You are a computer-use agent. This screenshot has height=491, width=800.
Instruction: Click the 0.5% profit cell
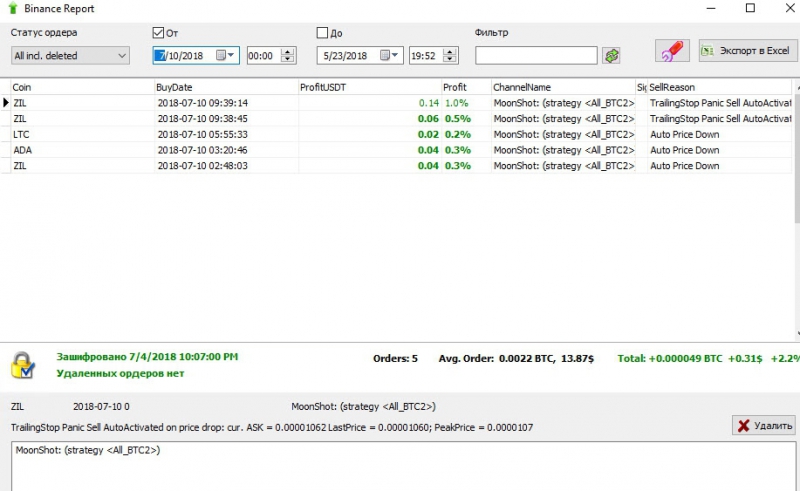tap(458, 118)
